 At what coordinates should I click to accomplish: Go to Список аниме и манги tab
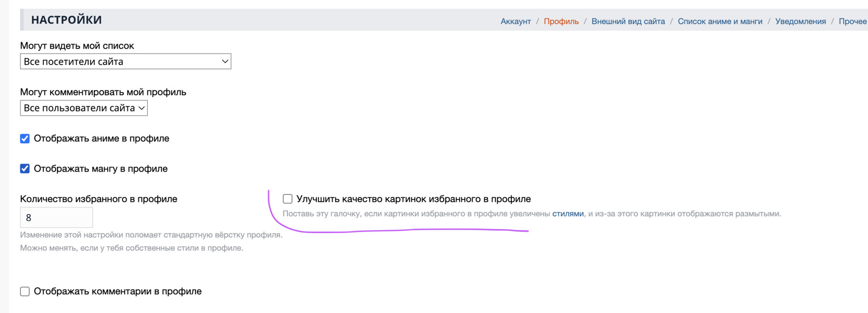720,21
